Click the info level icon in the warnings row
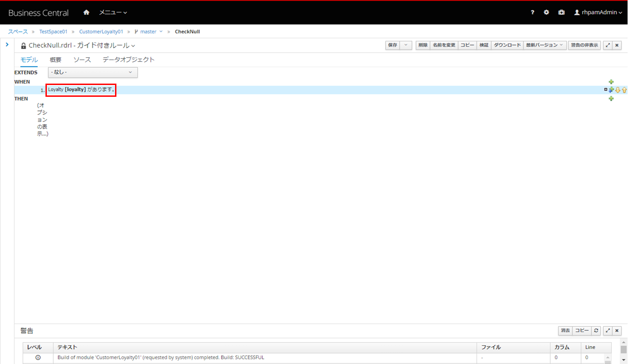 (38, 358)
